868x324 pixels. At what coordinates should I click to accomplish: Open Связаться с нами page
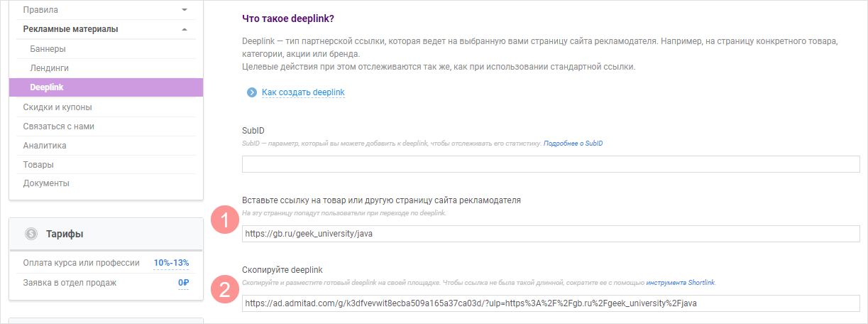tap(58, 126)
